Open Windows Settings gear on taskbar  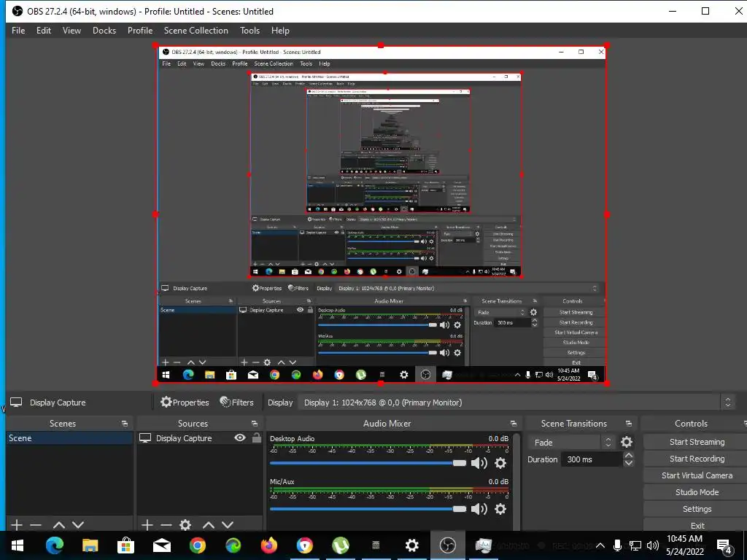[411, 545]
